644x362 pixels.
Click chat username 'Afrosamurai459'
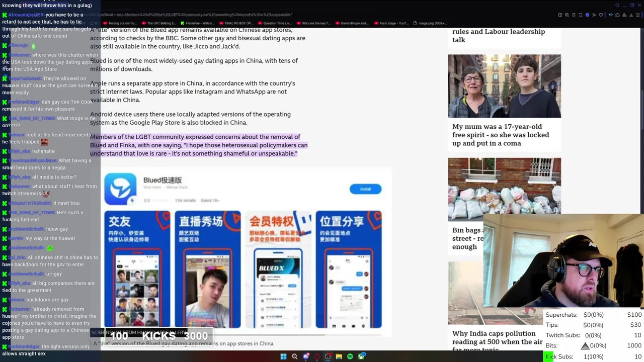[26, 15]
